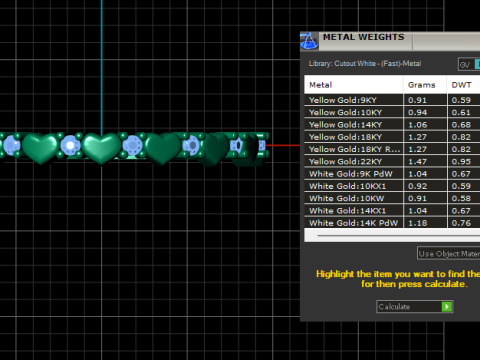Select the Yellow Gold:22KY row
Screen dimensions: 480x360
click(392, 162)
